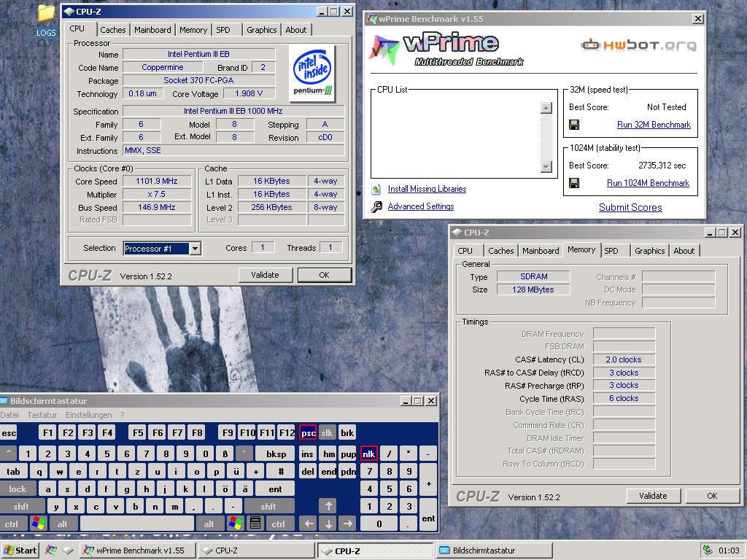The height and width of the screenshot is (560, 747).
Task: Click the Start button
Action: tap(20, 551)
